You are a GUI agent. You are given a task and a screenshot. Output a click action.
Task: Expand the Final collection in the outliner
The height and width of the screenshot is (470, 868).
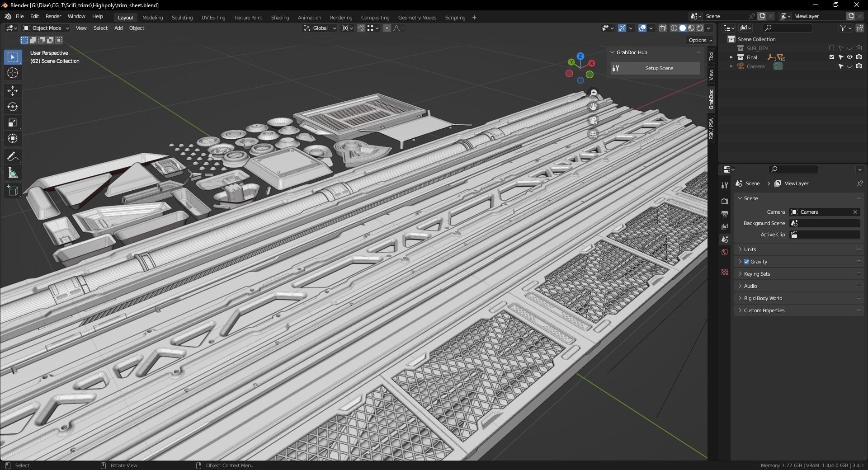(731, 57)
